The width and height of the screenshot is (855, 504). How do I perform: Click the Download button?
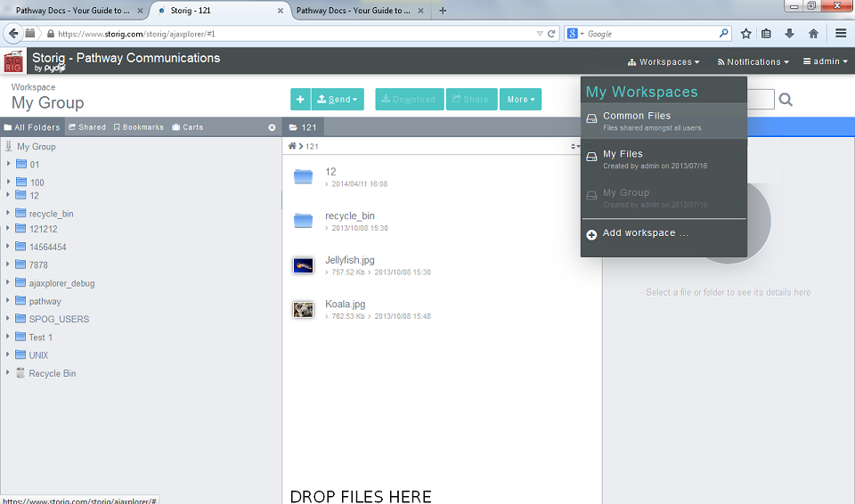409,99
